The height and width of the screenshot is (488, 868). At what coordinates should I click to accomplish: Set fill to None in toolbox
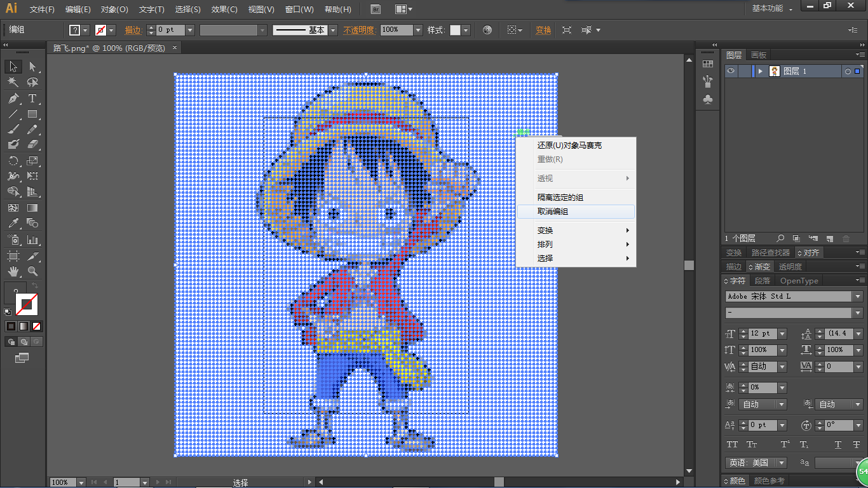tap(37, 326)
